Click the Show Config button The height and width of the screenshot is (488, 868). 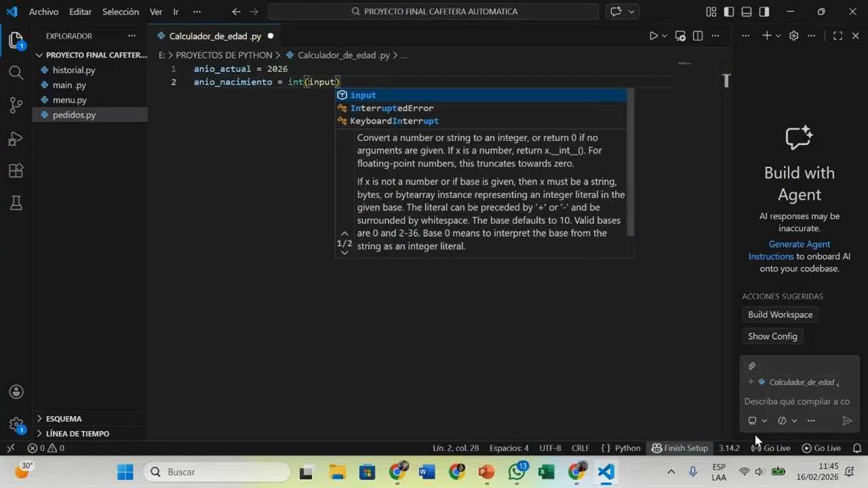pyautogui.click(x=772, y=336)
